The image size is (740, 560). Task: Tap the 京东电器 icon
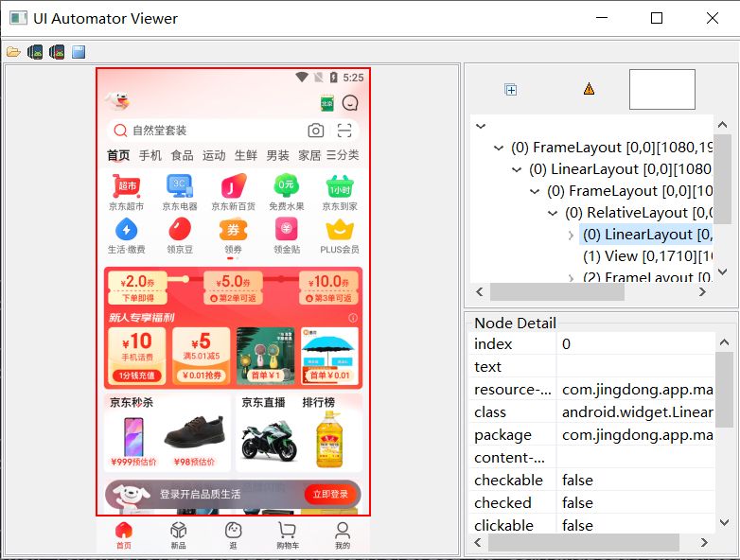pos(180,192)
